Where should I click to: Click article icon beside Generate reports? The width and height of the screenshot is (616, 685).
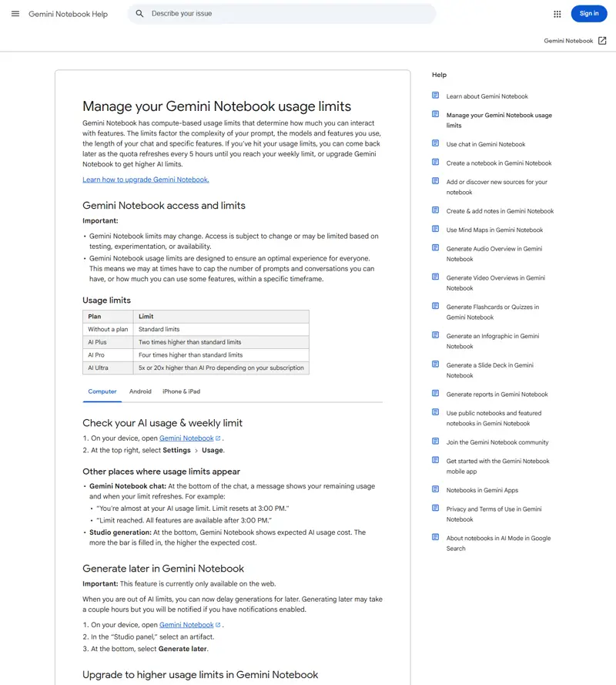(x=435, y=393)
